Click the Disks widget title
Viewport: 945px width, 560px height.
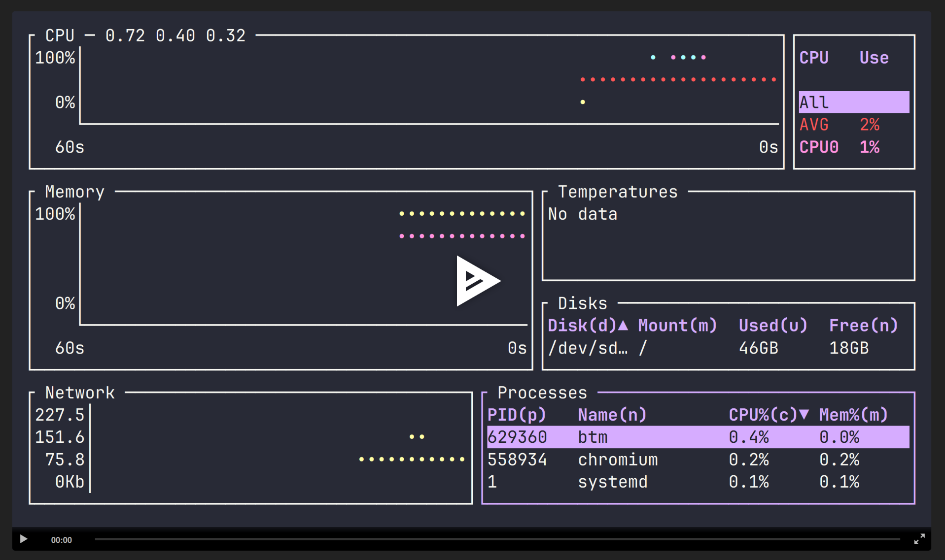(x=582, y=303)
